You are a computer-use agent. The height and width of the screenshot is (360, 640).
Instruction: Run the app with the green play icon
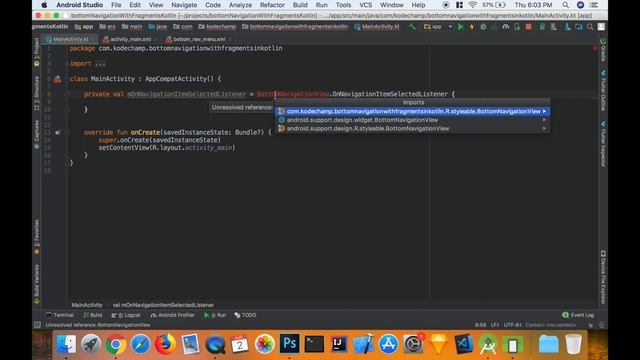coord(461,27)
